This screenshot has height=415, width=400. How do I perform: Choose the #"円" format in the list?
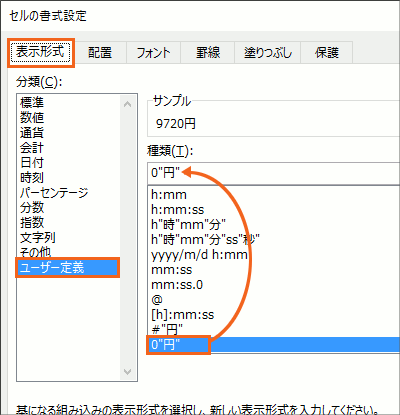point(167,330)
